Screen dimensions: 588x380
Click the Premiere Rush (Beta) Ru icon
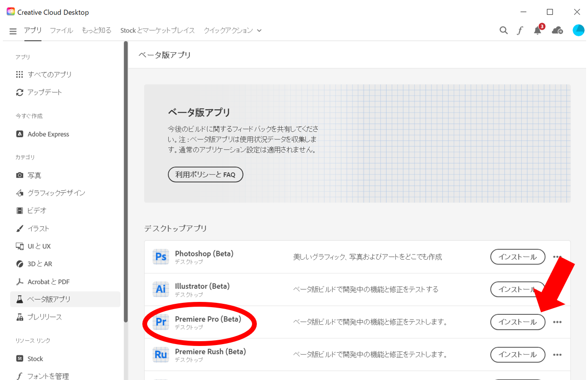click(161, 355)
